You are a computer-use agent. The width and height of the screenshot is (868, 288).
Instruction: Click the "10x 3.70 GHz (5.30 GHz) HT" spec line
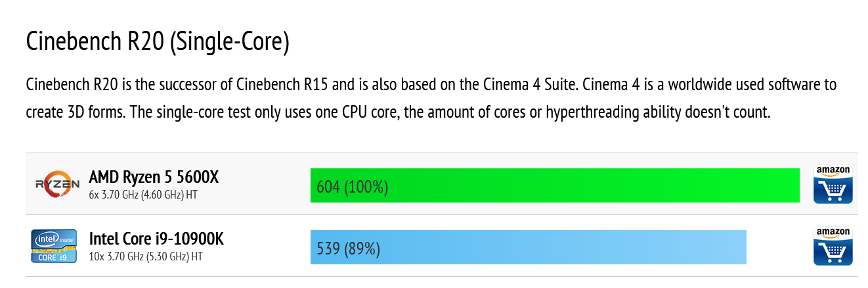[x=146, y=256]
